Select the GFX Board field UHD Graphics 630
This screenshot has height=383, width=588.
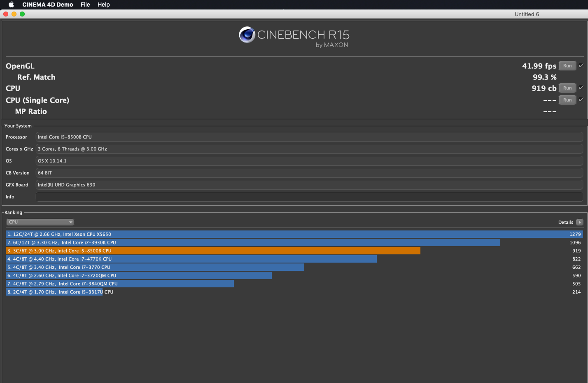click(309, 185)
